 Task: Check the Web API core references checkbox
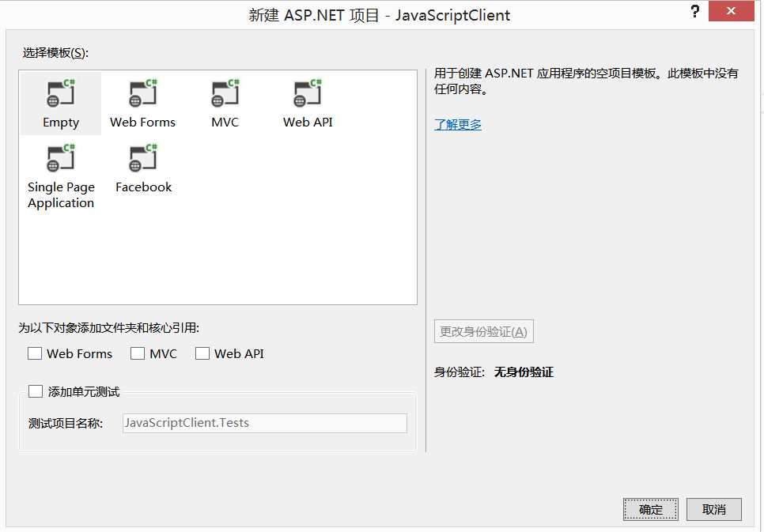[x=202, y=353]
